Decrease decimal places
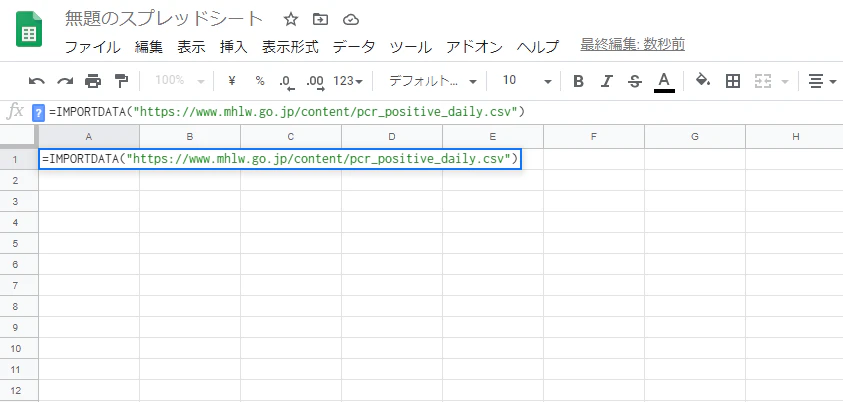This screenshot has width=843, height=402. [x=287, y=82]
